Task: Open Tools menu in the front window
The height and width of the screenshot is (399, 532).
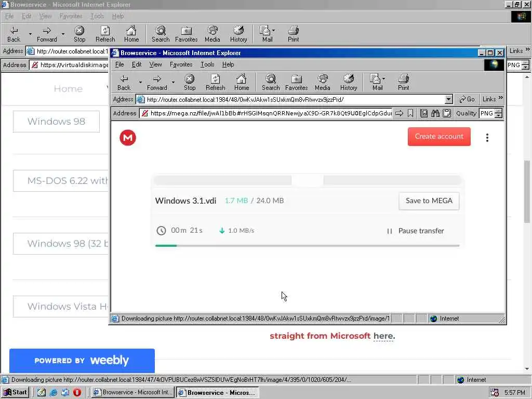Action: coord(207,64)
